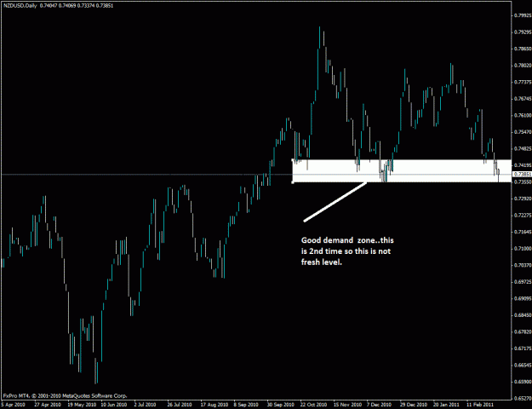Screen dimensions: 532x409
Task: Click the 0.79925 price axis label
Action: tap(523, 15)
